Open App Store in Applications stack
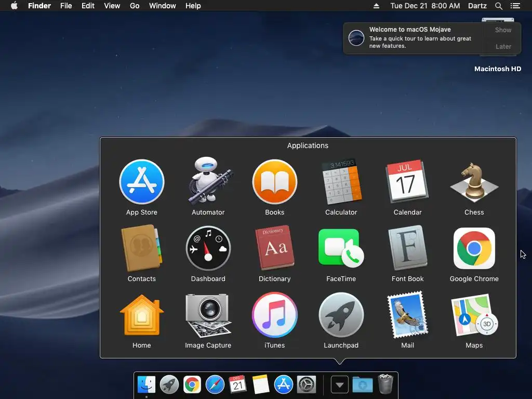 (x=141, y=182)
